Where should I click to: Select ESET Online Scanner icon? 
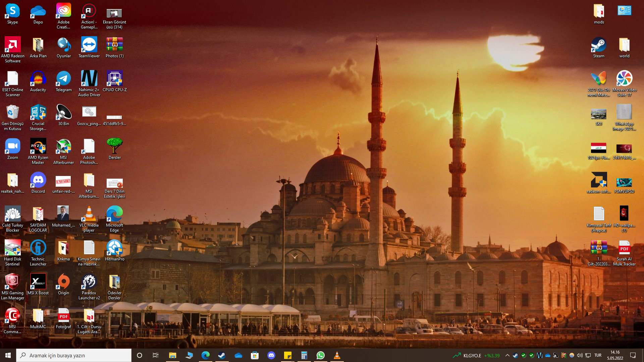[x=12, y=84]
